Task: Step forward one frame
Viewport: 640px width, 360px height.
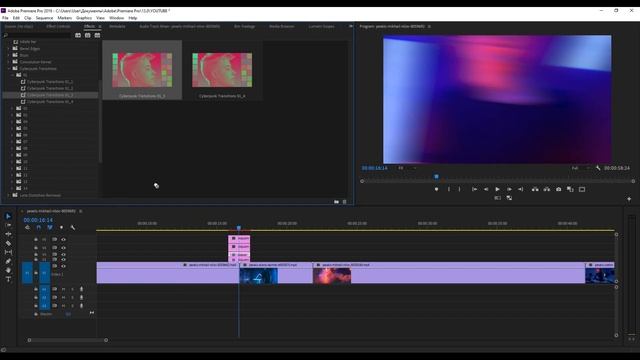Action: point(509,189)
